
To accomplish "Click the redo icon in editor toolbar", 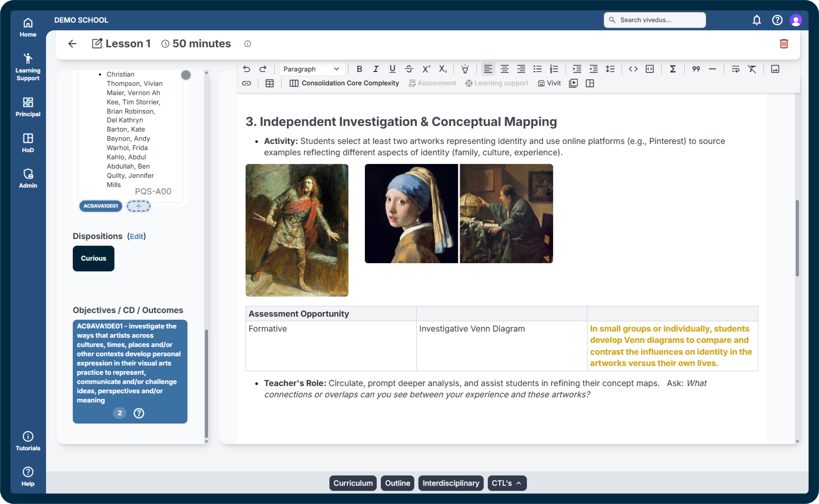I will tap(263, 69).
